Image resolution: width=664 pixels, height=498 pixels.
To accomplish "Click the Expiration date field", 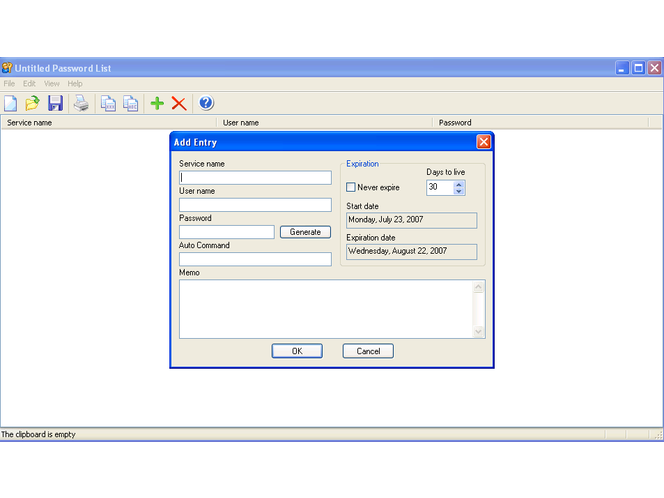I will 412,252.
